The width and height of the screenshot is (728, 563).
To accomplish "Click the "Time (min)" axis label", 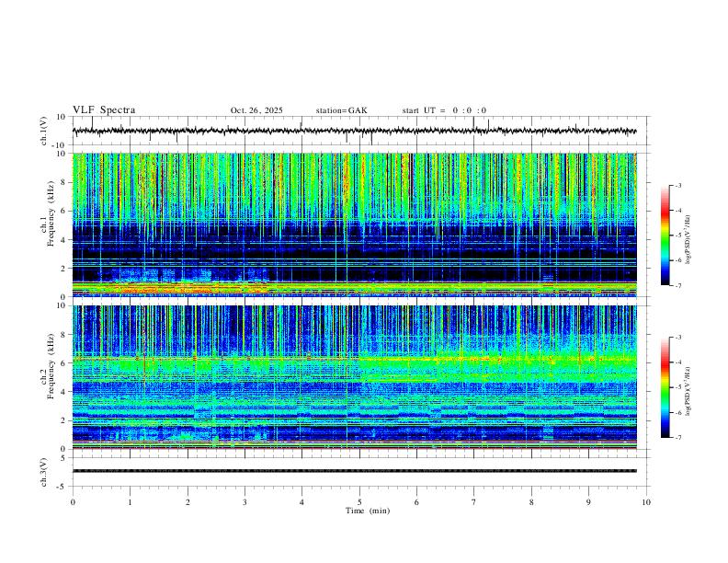I will coord(368,511).
